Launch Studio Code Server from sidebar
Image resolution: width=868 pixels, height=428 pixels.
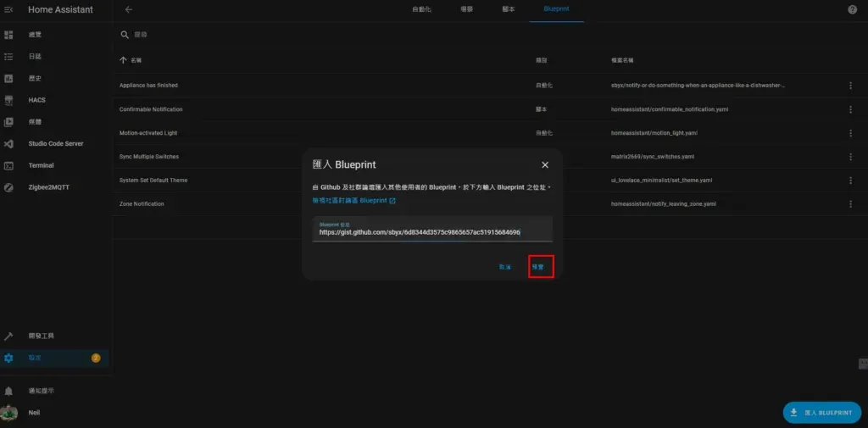coord(8,144)
